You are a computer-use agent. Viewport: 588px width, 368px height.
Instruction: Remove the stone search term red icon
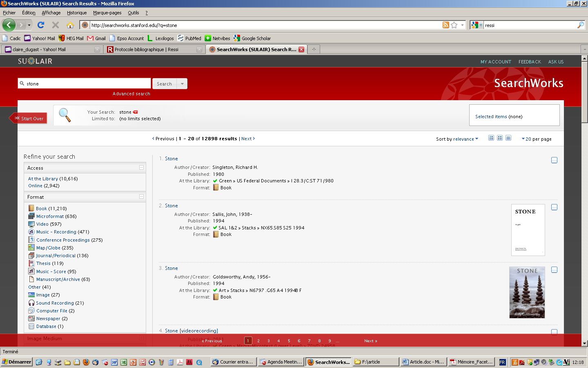coord(135,112)
